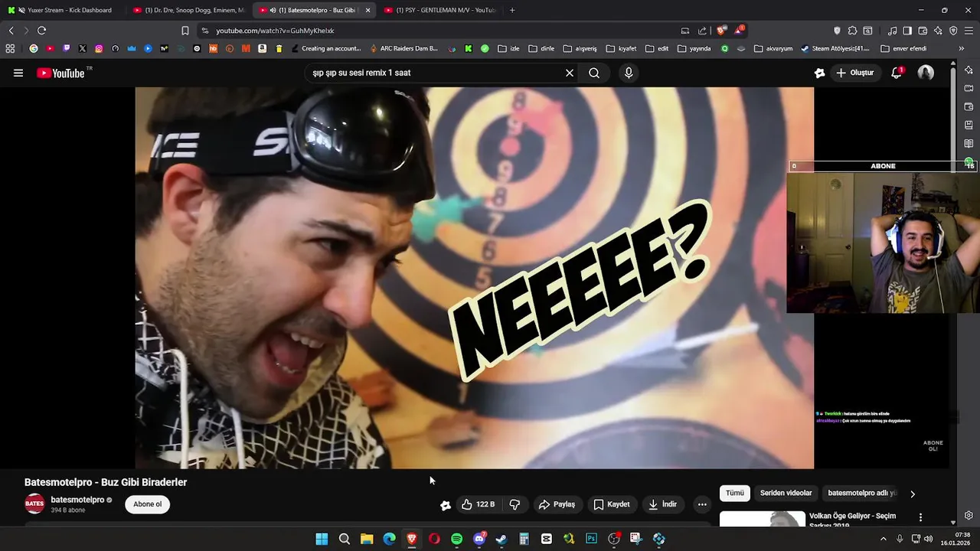Clear the YouTube search text
The image size is (980, 551).
570,73
